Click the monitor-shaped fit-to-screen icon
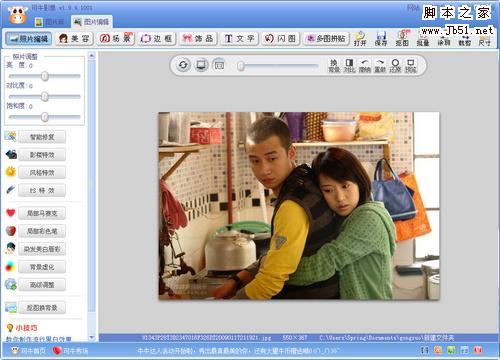Viewport: 500px width, 360px height. (x=201, y=65)
